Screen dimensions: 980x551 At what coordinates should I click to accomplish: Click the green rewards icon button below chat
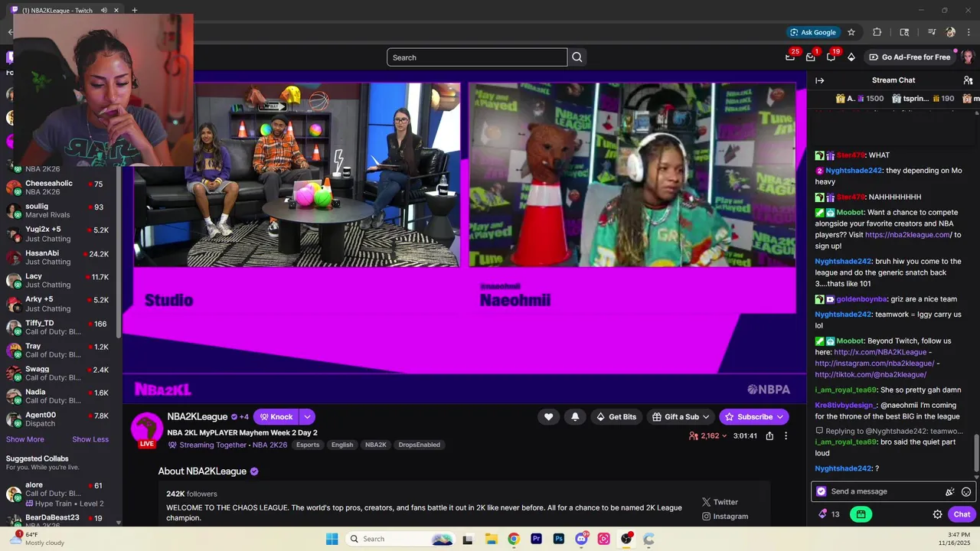point(861,514)
